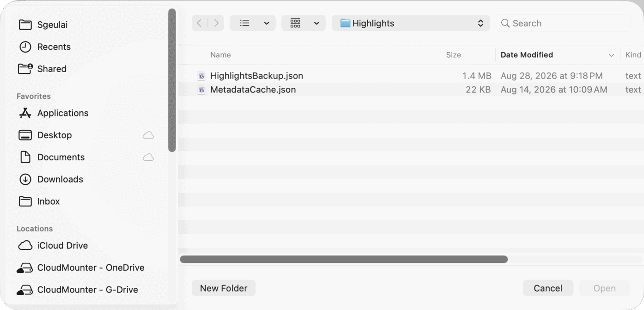Go to Downloads in Favorites
The width and height of the screenshot is (644, 310).
point(51,179)
